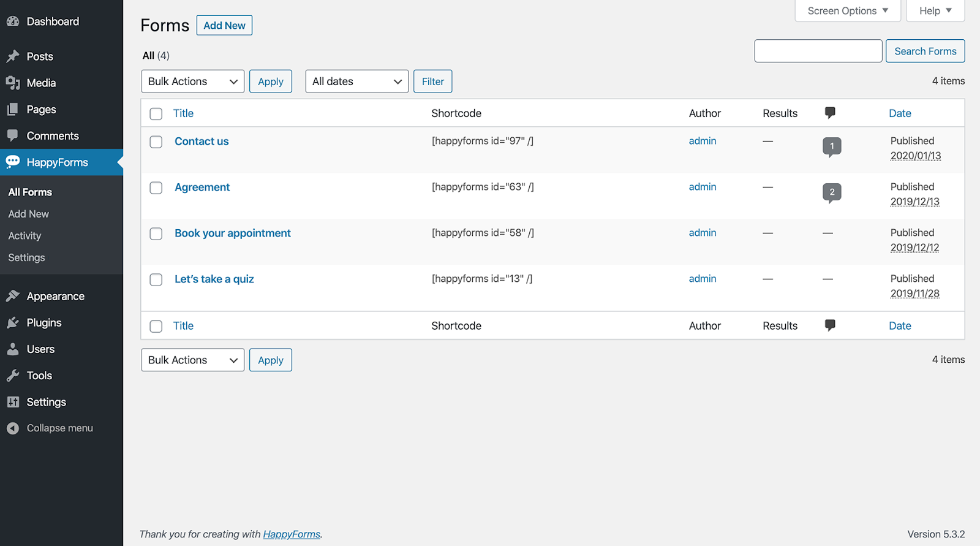Click Version 5.3.2 text in footer
The height and width of the screenshot is (546, 980).
936,534
